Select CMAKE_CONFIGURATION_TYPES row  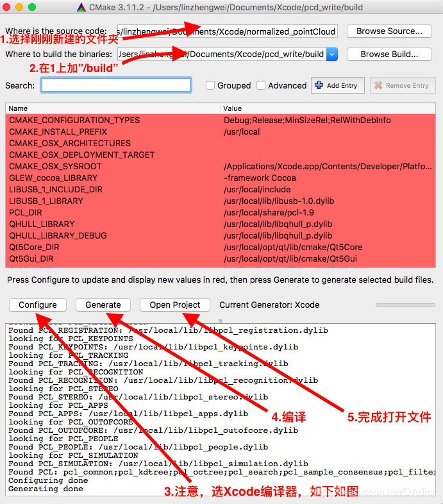click(x=221, y=120)
